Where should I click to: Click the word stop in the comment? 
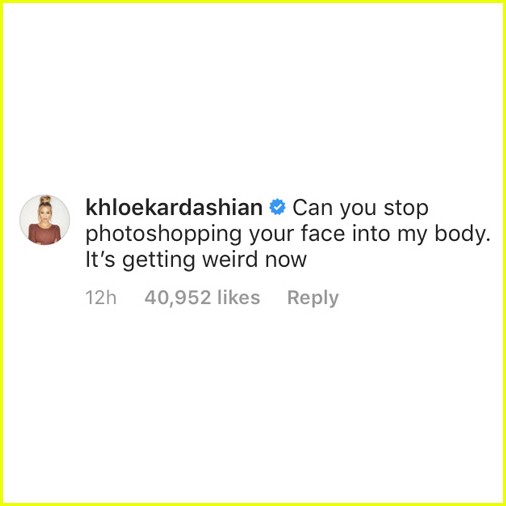pyautogui.click(x=406, y=209)
